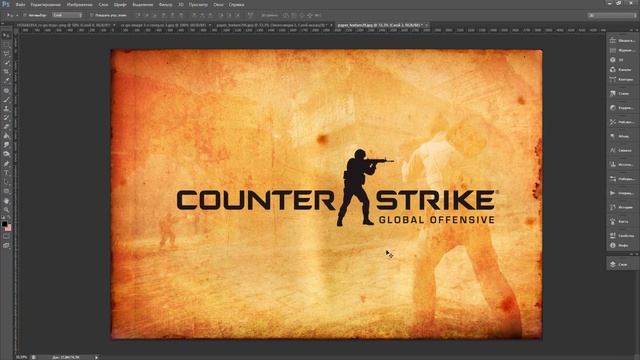Select the Rectangle shape tool
This screenshot has height=360, width=640.
tap(6, 191)
